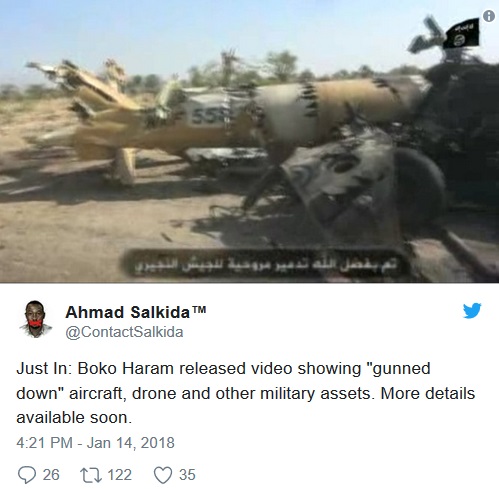The height and width of the screenshot is (489, 499).
Task: Click the Twitter bird logo
Action: coord(472,310)
